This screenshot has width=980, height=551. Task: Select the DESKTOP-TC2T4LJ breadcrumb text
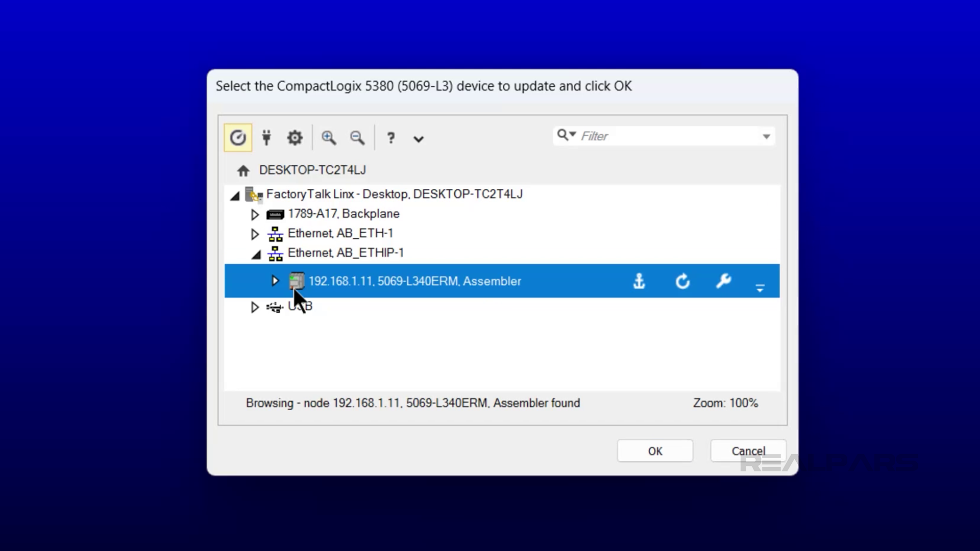tap(312, 170)
